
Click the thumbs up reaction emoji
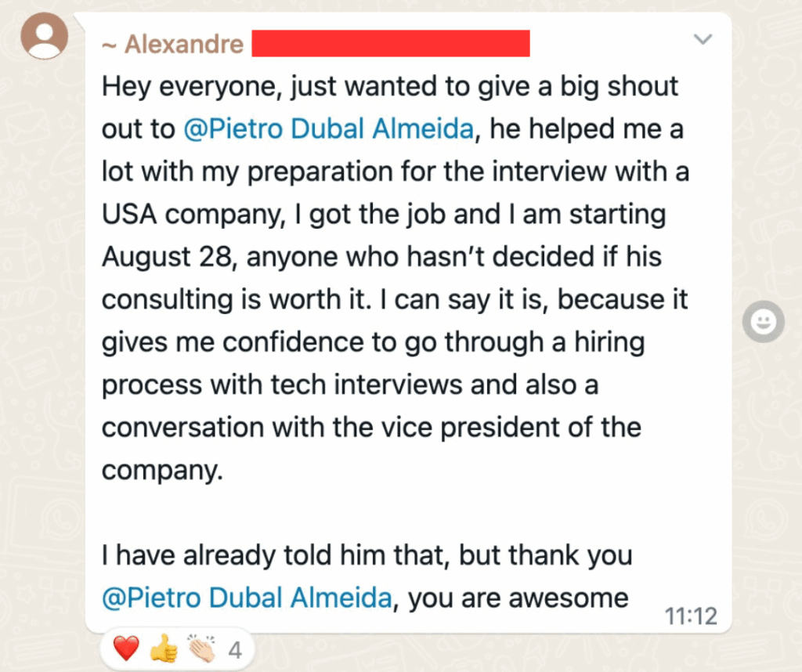164,649
